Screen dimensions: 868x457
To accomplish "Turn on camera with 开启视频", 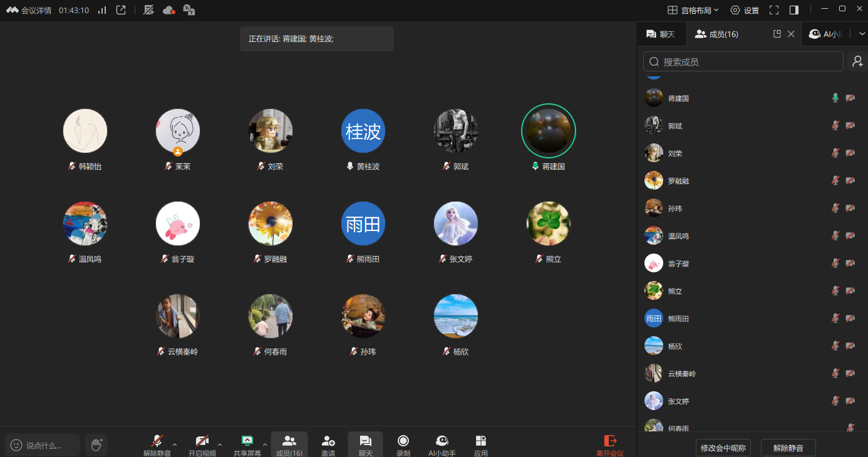I will [202, 444].
